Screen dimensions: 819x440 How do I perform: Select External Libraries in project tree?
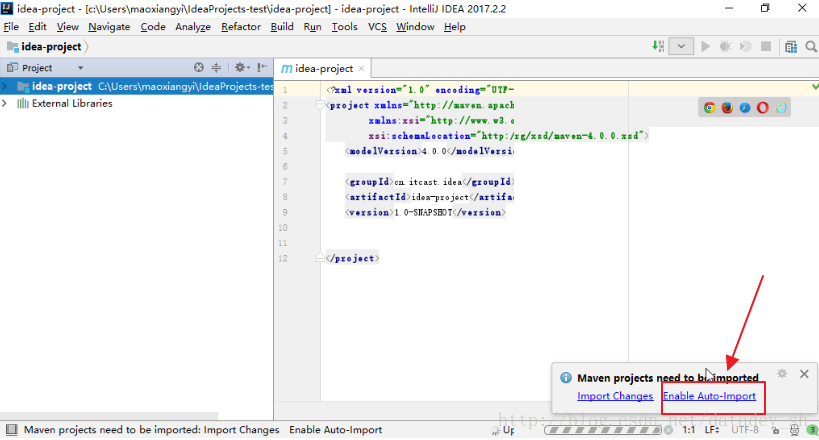point(72,103)
